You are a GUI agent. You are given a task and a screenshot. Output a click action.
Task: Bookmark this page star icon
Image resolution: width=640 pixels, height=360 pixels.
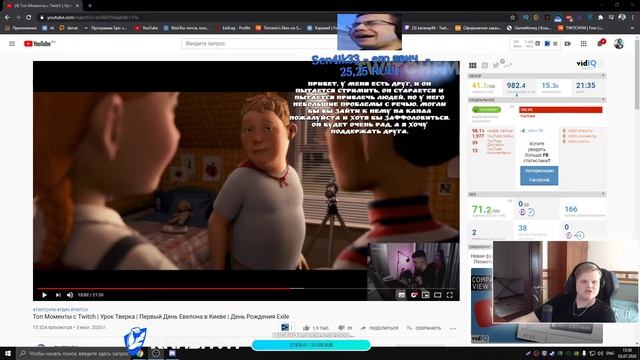pos(513,18)
